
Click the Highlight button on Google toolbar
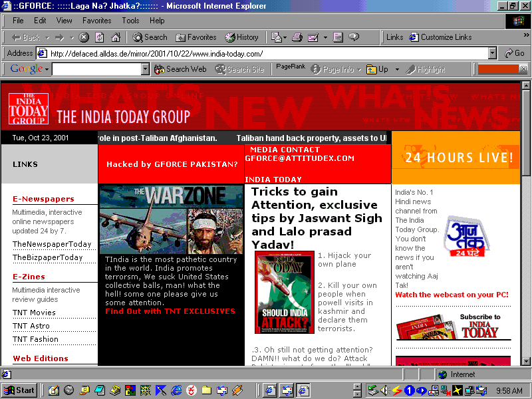(426, 69)
